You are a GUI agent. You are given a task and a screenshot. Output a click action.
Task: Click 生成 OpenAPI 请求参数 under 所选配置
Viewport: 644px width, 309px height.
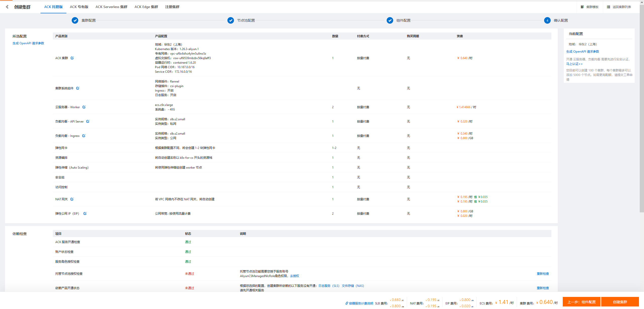click(x=28, y=43)
